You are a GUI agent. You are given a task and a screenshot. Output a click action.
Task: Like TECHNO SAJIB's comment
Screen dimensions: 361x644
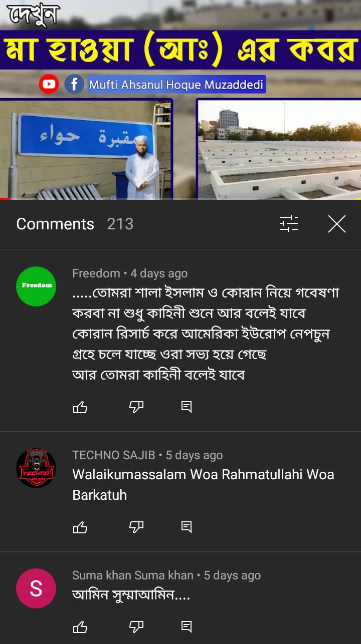[80, 527]
